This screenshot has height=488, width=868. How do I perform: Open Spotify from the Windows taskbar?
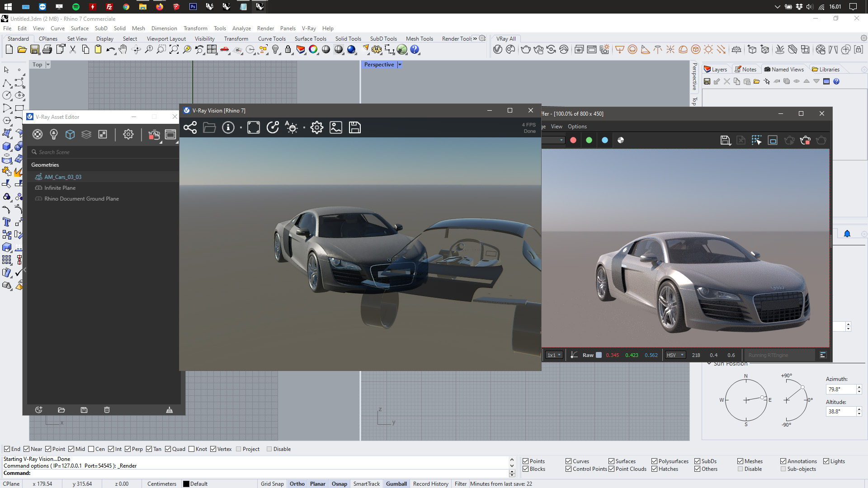click(x=76, y=7)
